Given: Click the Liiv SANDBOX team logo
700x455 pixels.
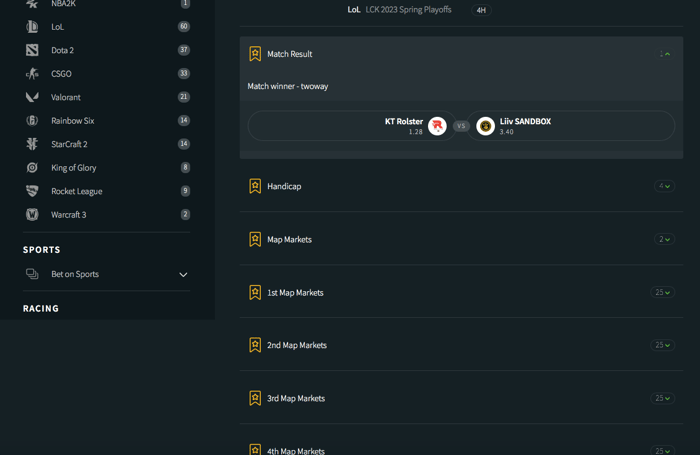Looking at the screenshot, I should [x=485, y=126].
